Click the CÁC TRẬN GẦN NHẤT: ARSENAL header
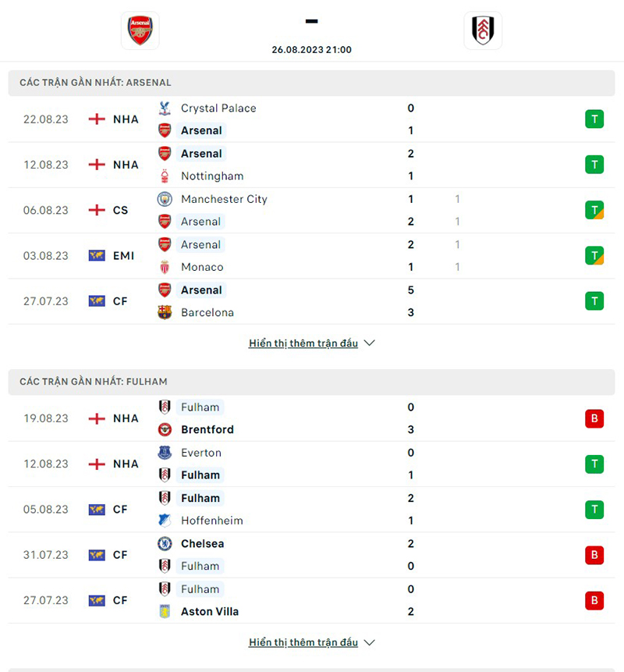 pyautogui.click(x=97, y=82)
